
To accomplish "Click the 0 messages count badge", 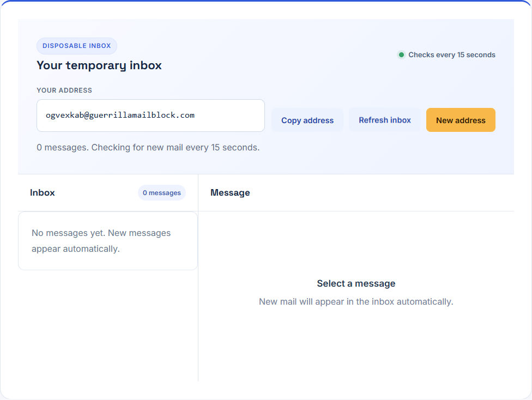I will pyautogui.click(x=162, y=193).
